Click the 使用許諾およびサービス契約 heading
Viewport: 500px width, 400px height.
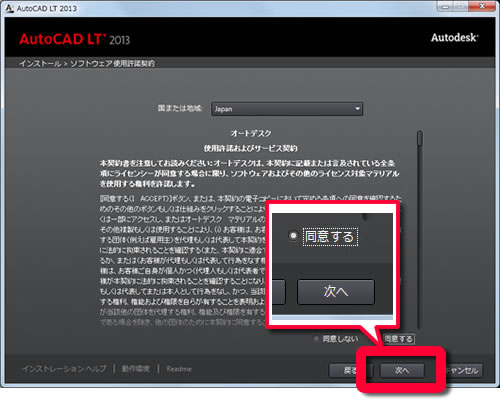point(251,148)
